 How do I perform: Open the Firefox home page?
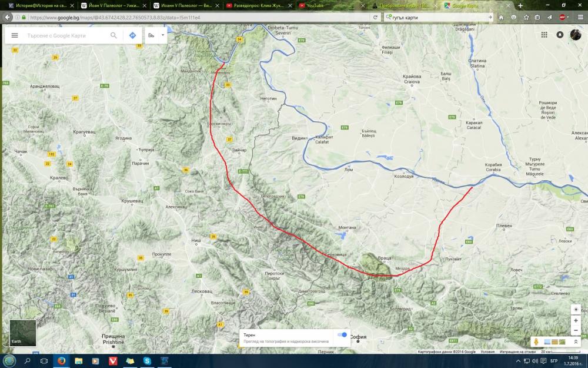coord(501,17)
